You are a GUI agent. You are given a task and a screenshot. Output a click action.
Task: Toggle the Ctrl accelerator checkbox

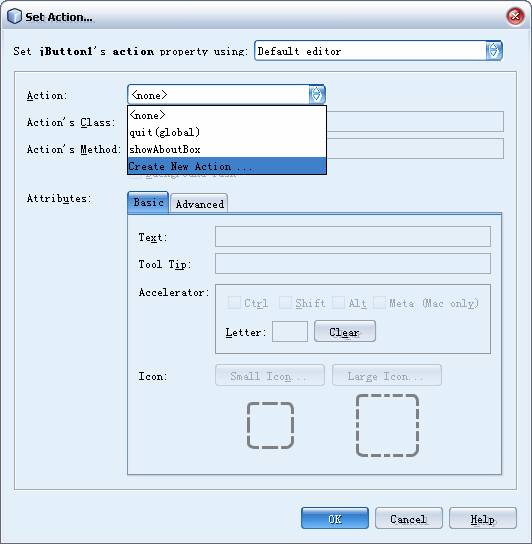[x=234, y=303]
